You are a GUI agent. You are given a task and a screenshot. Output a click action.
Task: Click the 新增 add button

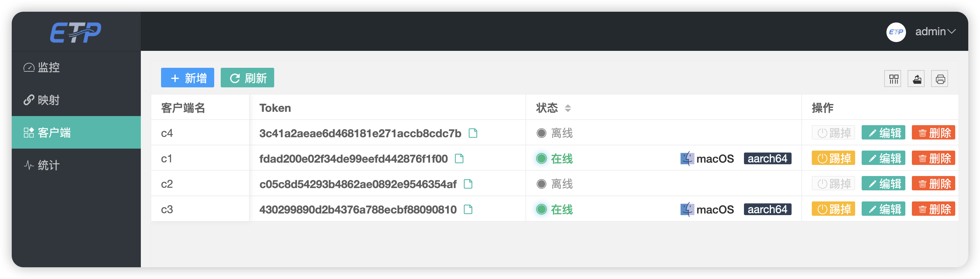(187, 78)
